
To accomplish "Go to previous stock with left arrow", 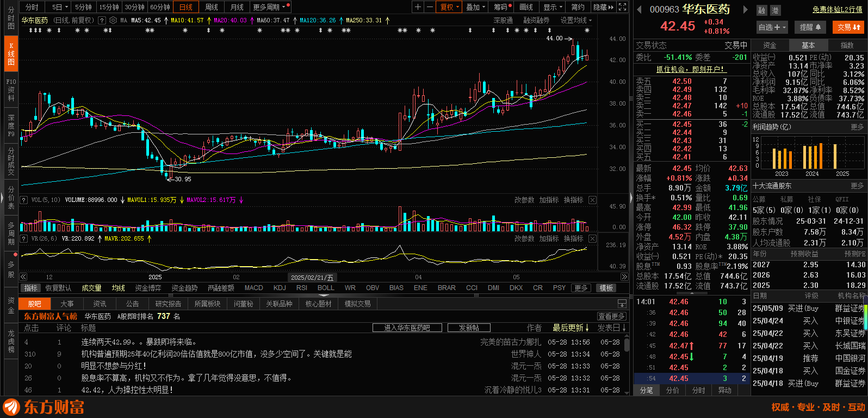I will click(639, 9).
